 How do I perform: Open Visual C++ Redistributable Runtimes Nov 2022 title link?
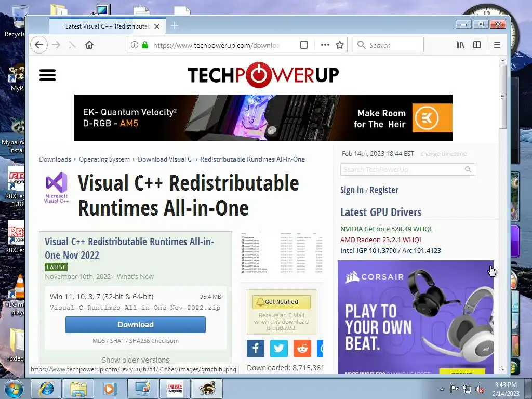(129, 248)
